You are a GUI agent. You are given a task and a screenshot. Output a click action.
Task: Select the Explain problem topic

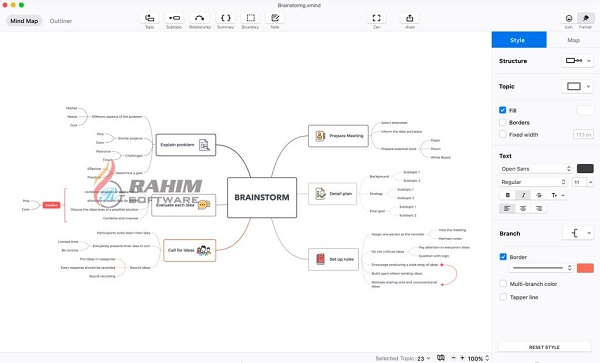186,145
